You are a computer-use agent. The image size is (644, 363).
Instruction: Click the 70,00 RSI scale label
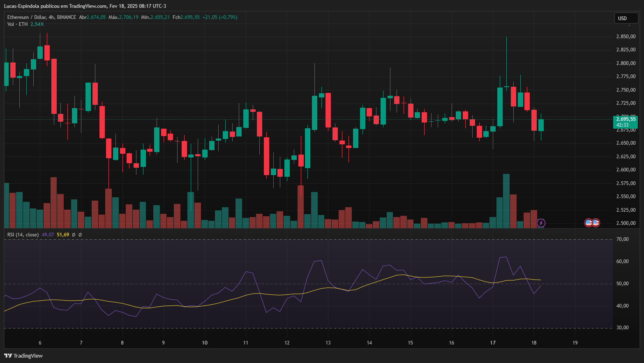pos(622,239)
